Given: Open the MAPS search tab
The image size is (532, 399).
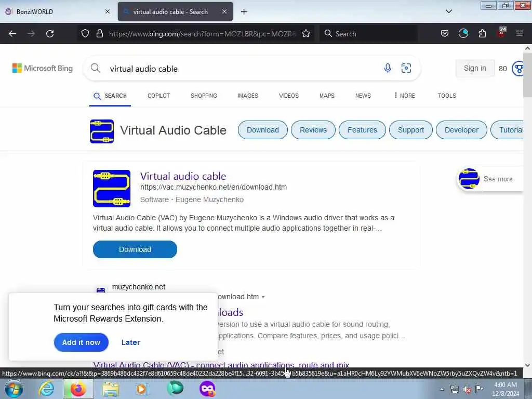Looking at the screenshot, I should pos(327,96).
